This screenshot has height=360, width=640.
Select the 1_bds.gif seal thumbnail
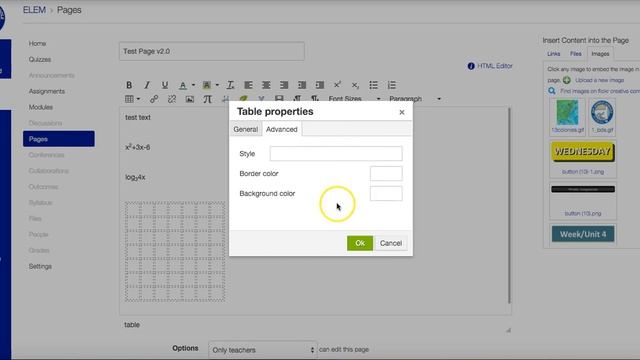pos(602,113)
